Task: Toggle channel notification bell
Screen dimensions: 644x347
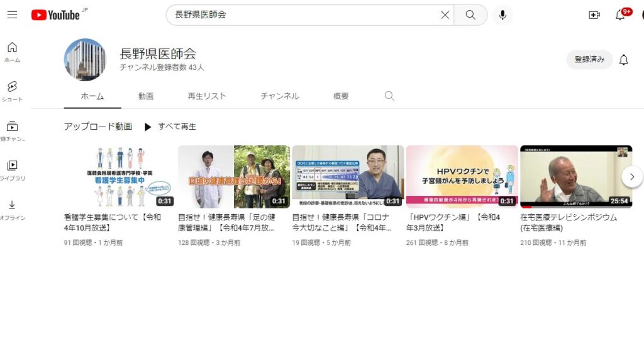Action: [x=623, y=60]
